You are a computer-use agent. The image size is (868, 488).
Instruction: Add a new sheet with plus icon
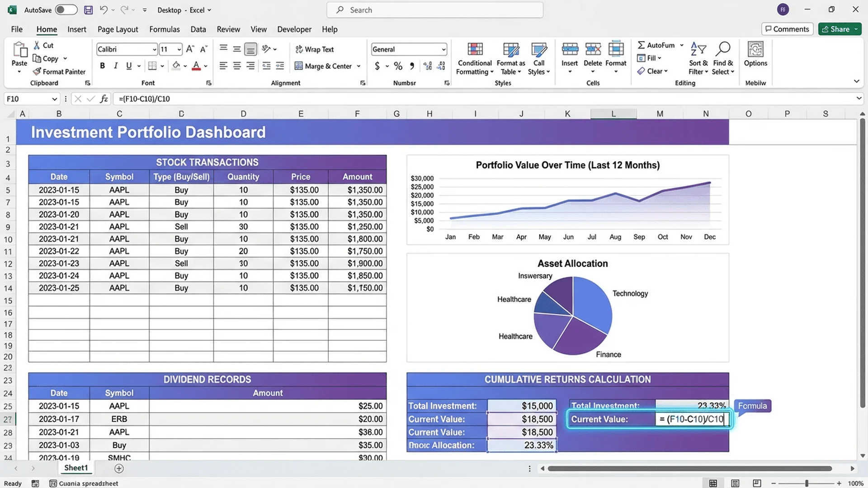(x=119, y=469)
